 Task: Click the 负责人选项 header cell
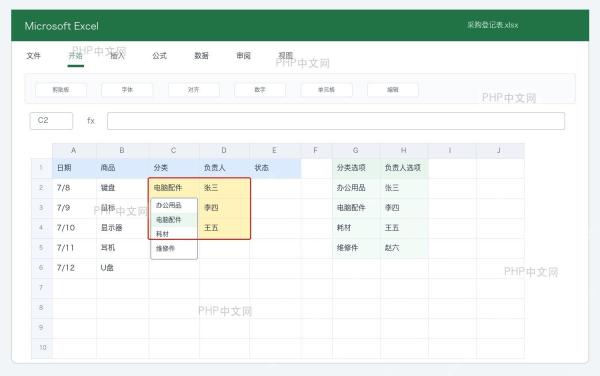[404, 168]
